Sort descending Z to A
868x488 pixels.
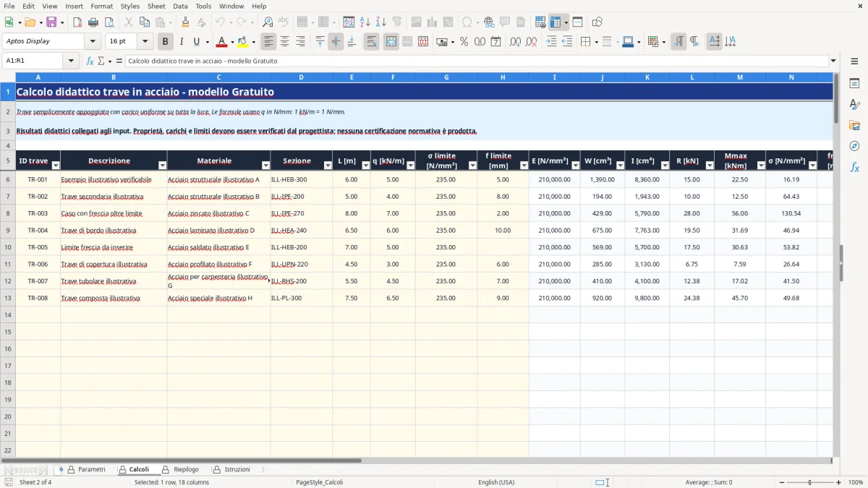(381, 22)
